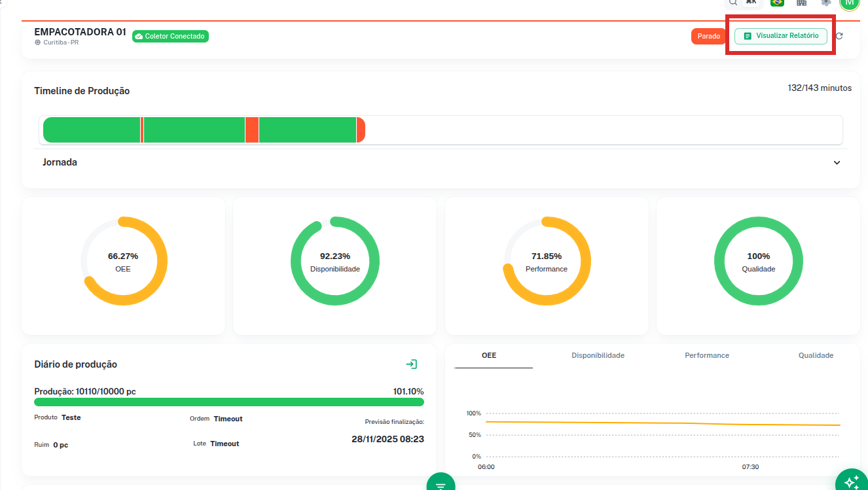The height and width of the screenshot is (490, 868).
Task: Expand the Jornada row label
Action: tap(60, 162)
